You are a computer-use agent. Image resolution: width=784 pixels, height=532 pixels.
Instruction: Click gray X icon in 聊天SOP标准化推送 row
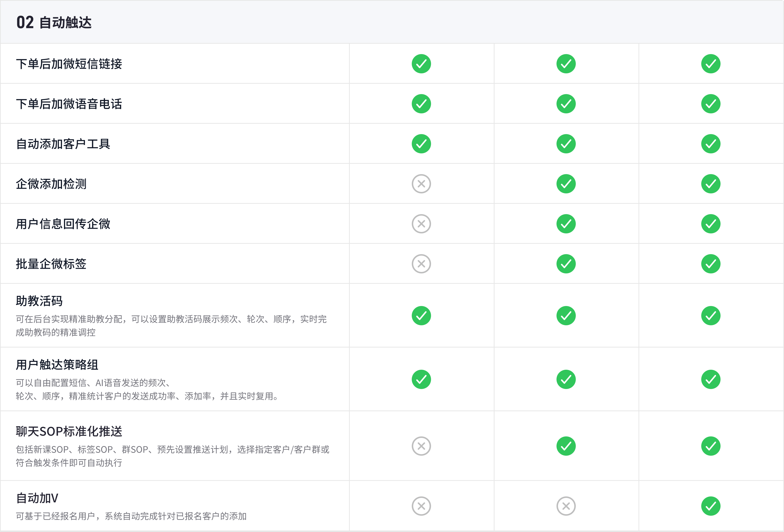point(421,446)
